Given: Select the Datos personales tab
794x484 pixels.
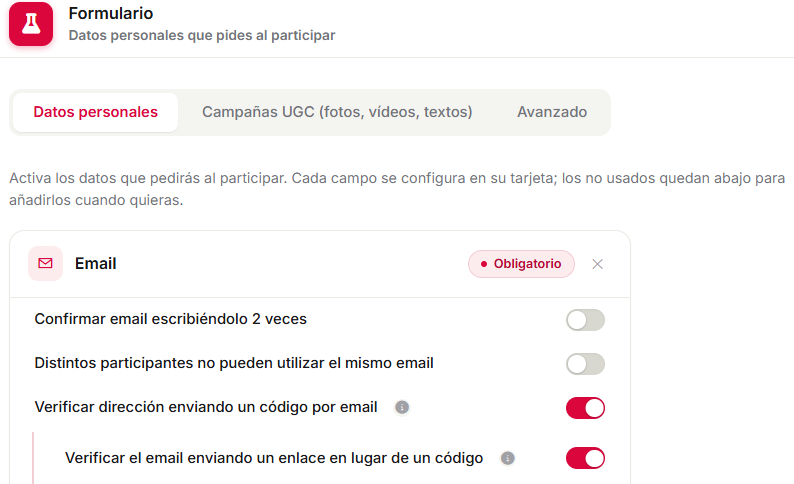Looking at the screenshot, I should click(96, 112).
